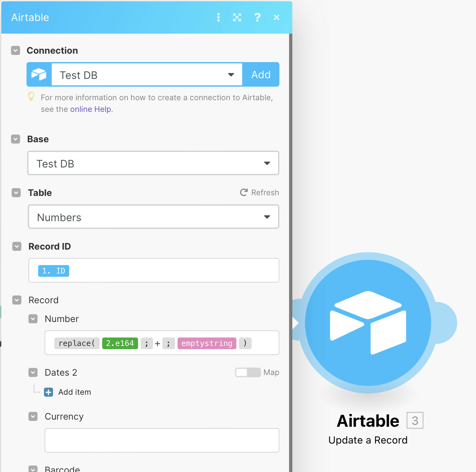The height and width of the screenshot is (472, 476).
Task: Open the Table Numbers dropdown
Action: click(154, 217)
